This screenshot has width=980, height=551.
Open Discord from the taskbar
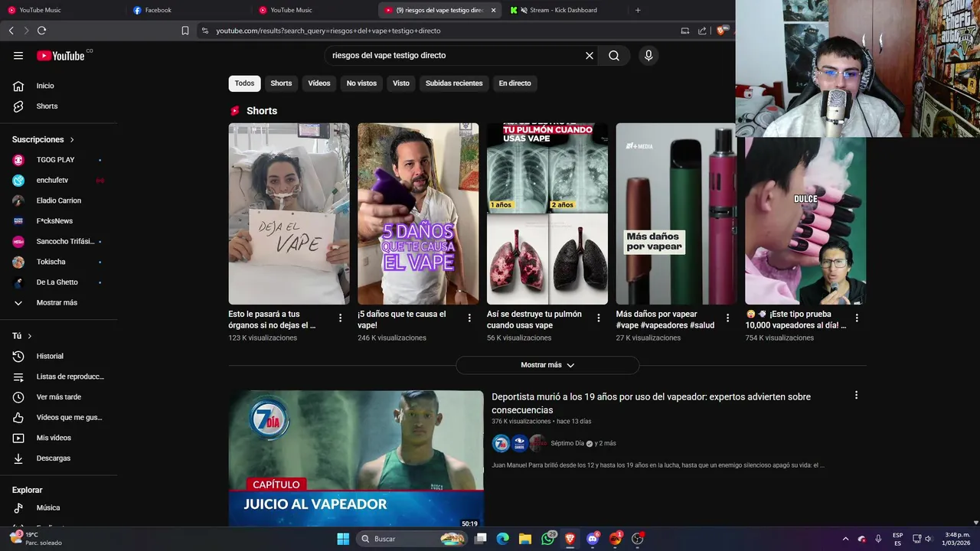click(x=593, y=539)
